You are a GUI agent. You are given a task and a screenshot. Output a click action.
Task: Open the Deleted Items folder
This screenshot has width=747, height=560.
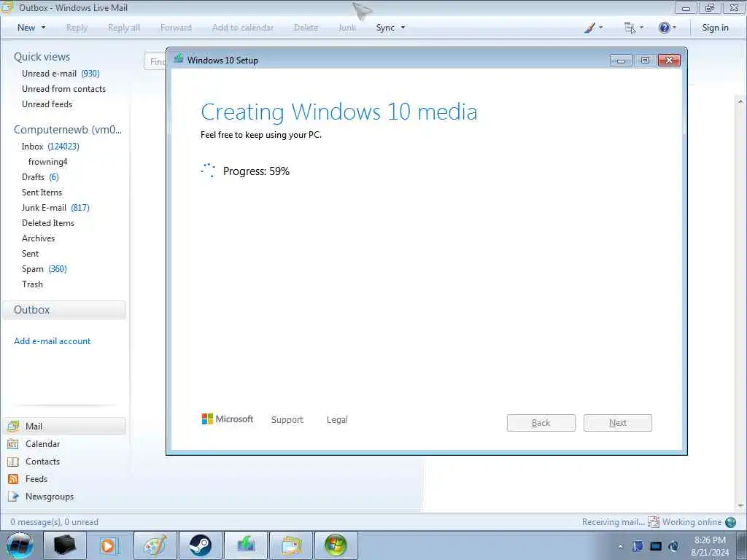(48, 223)
